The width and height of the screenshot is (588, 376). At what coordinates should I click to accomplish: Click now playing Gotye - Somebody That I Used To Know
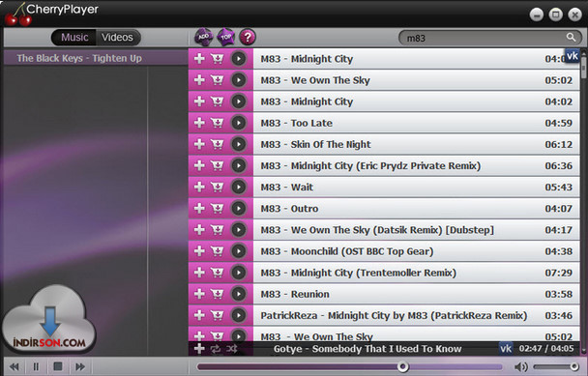pos(367,349)
